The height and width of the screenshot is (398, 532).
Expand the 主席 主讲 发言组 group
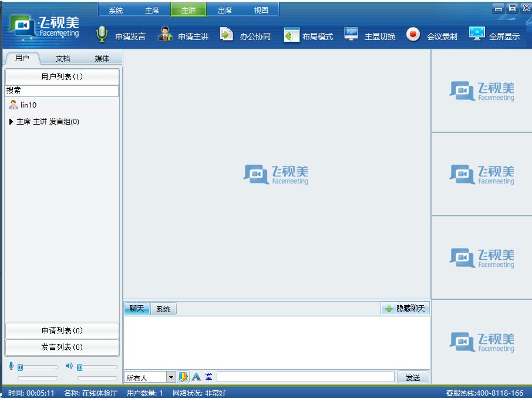pos(11,122)
